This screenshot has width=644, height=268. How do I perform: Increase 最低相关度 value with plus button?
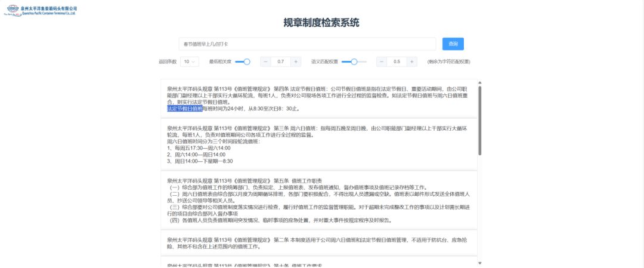point(296,61)
